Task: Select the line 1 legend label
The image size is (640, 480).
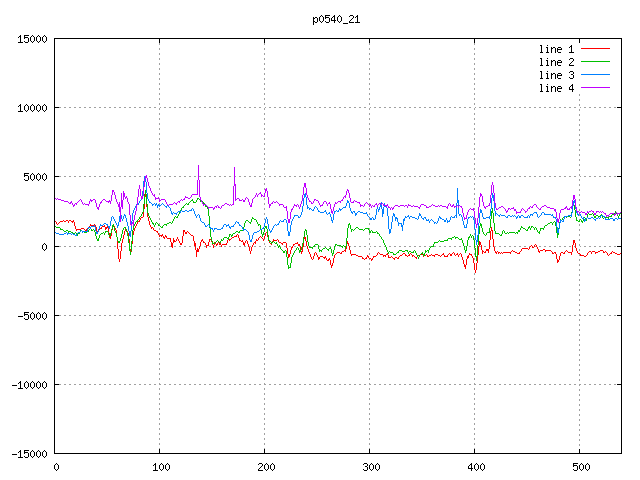Action: pos(557,49)
